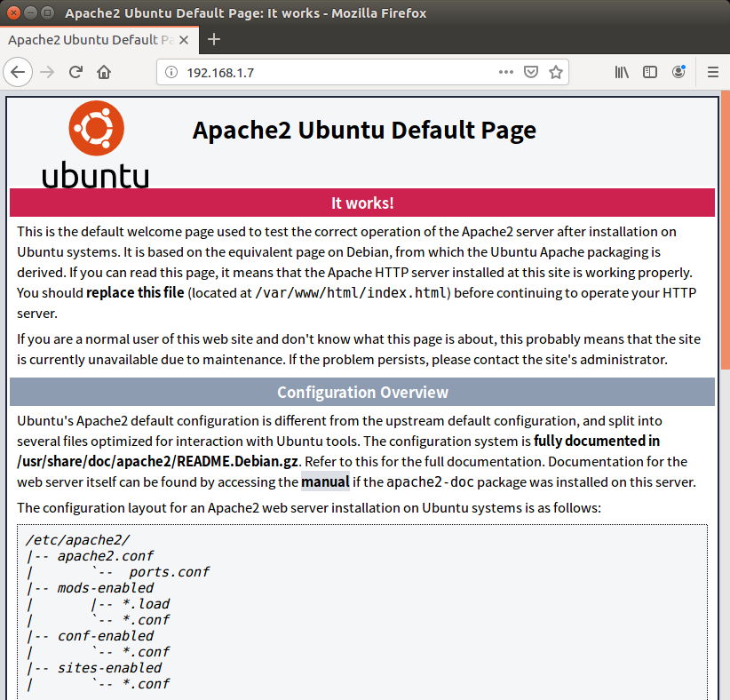730x700 pixels.
Task: Reload the current page
Action: tap(75, 72)
